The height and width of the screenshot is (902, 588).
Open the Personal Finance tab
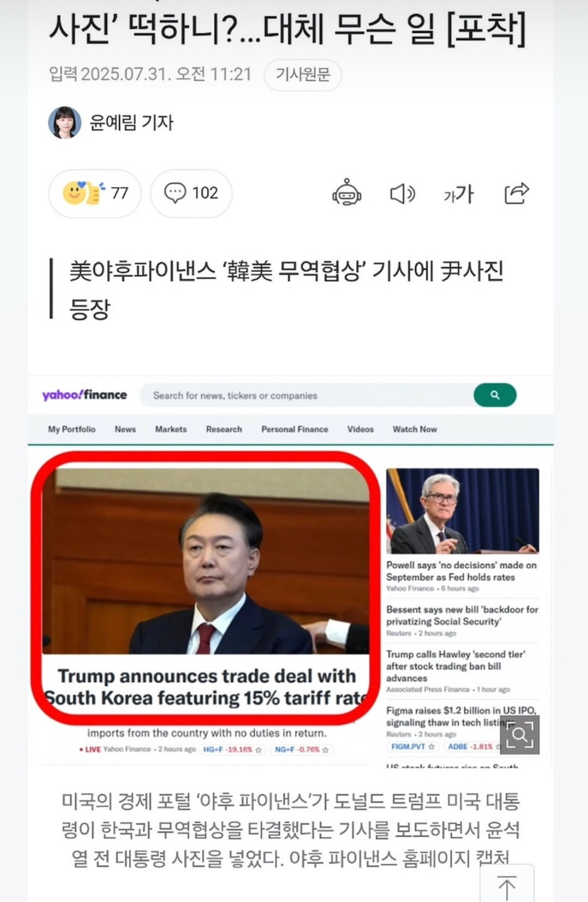(x=294, y=429)
